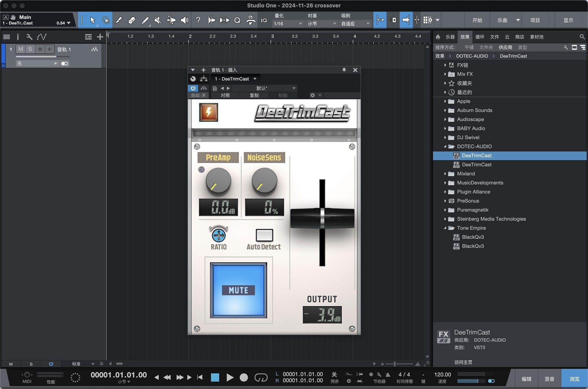This screenshot has width=588, height=389.
Task: Open the 商店 browser tab
Action: (519, 37)
